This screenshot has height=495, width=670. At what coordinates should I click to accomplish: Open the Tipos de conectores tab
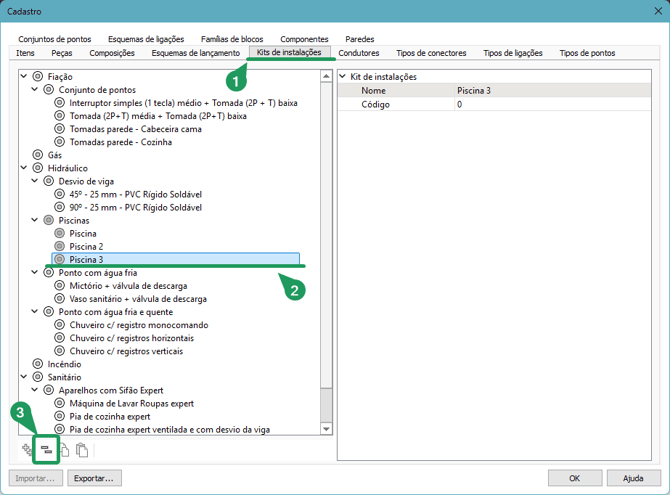[x=431, y=53]
